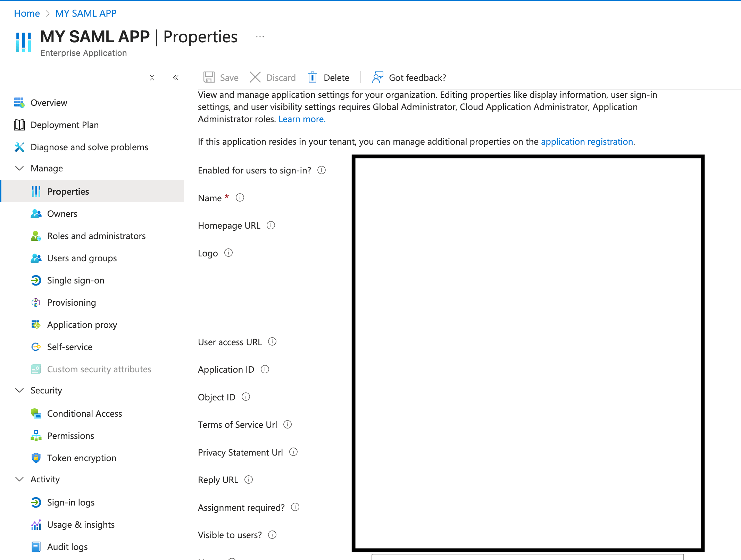The width and height of the screenshot is (741, 560).
Task: Open Users and groups page
Action: (82, 258)
